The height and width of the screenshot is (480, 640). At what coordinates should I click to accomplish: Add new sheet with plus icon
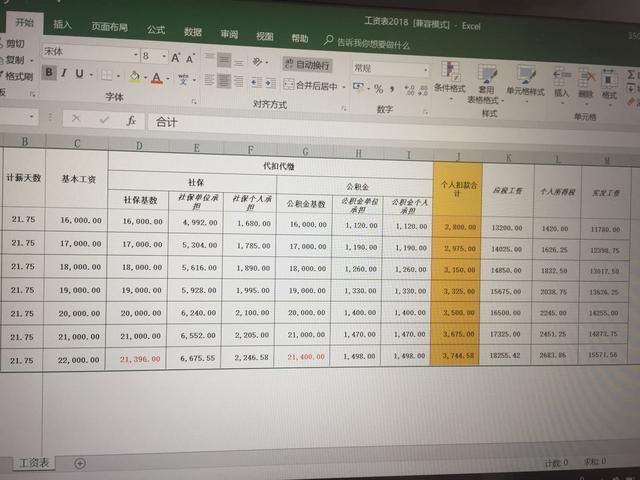[x=80, y=464]
